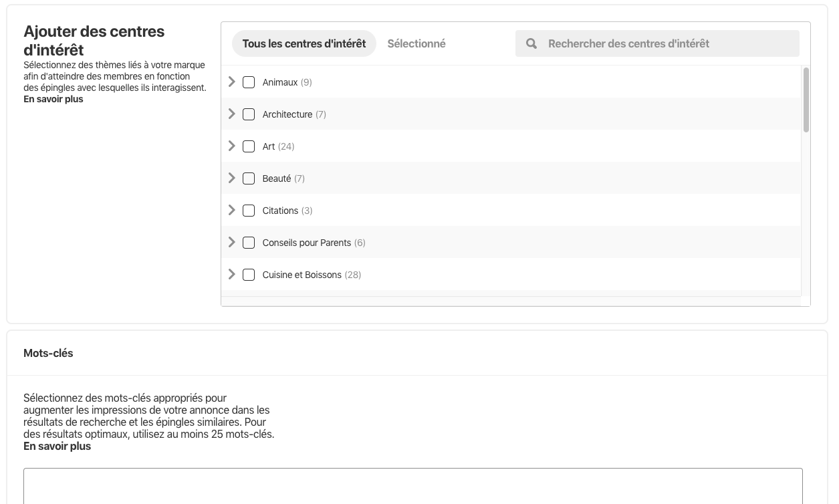The width and height of the screenshot is (839, 504).
Task: Open the Tous les centres d'intérêt tab
Action: pyautogui.click(x=304, y=43)
